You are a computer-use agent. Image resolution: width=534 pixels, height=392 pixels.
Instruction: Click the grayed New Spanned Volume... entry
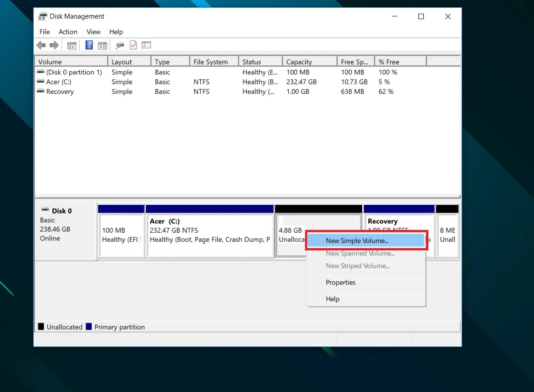tap(366, 254)
